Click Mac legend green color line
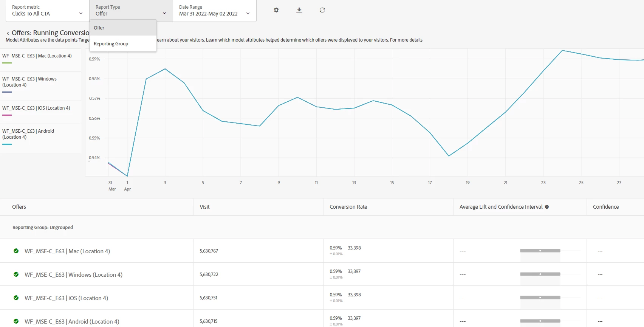 [7, 63]
